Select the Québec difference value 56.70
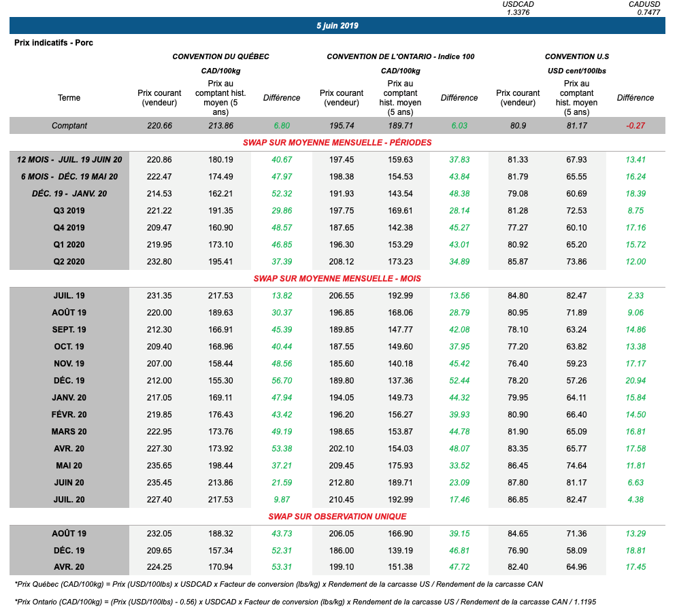The height and width of the screenshot is (616, 679). tap(281, 381)
